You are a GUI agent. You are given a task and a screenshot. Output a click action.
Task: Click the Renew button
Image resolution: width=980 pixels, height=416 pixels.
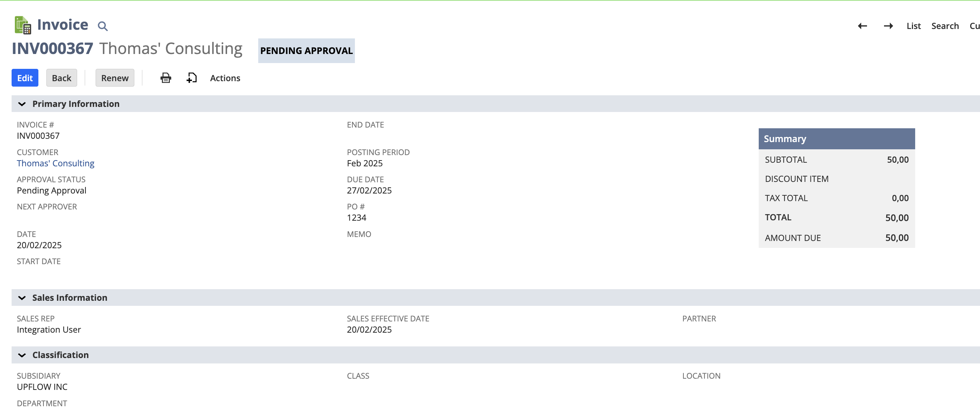tap(115, 78)
